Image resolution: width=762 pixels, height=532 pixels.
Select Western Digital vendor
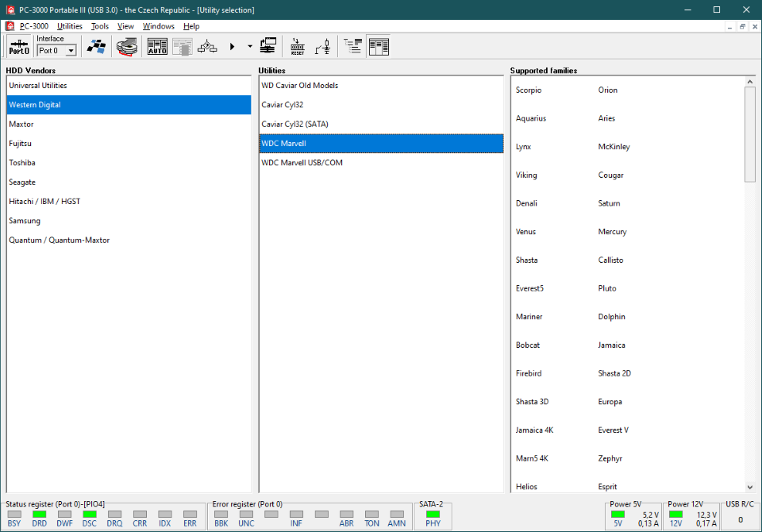pyautogui.click(x=129, y=105)
